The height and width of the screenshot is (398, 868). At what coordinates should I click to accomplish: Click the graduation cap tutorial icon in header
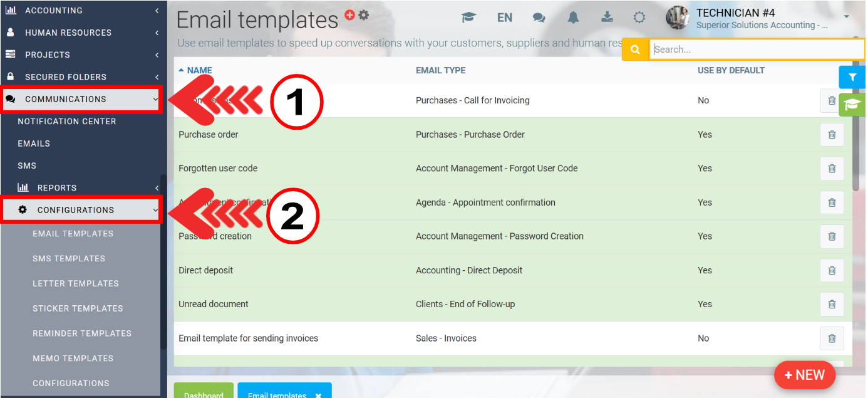click(468, 18)
